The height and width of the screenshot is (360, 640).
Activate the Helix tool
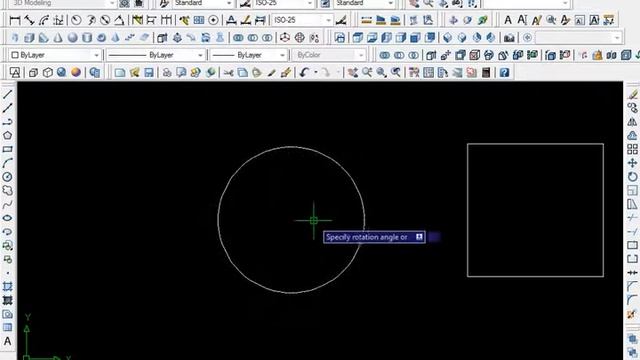coord(130,38)
